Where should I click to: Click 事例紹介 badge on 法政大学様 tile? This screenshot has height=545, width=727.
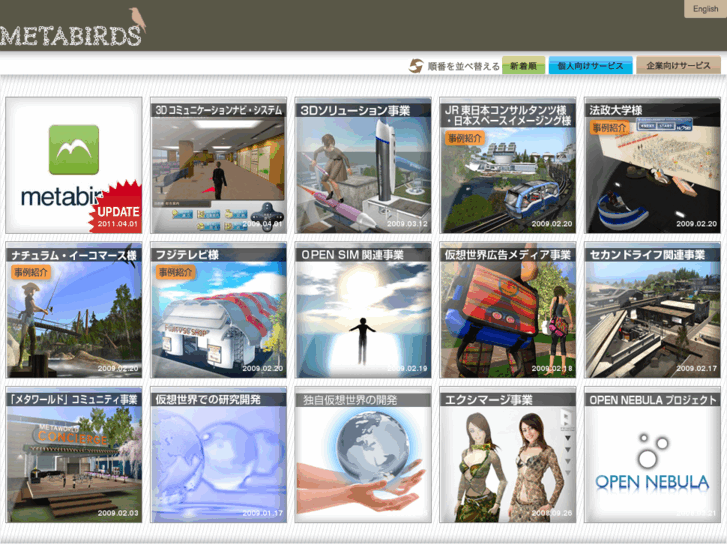coord(609,127)
